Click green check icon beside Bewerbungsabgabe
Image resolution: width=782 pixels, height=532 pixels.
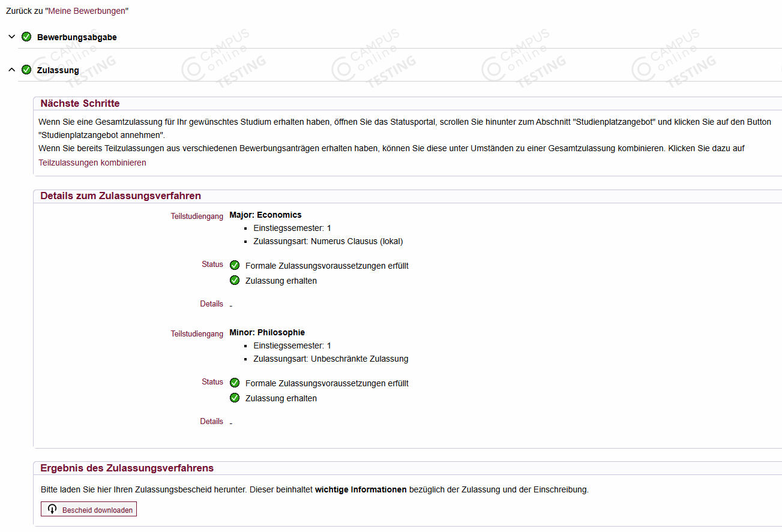pos(26,37)
